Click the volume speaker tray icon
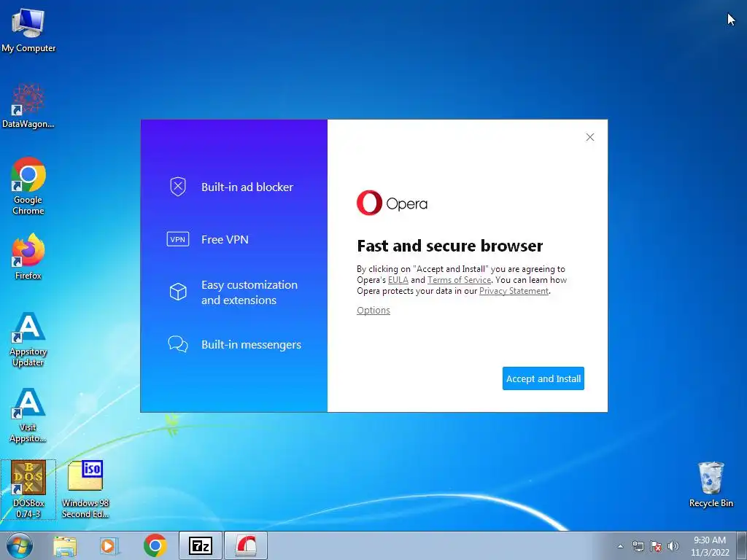 tap(673, 546)
